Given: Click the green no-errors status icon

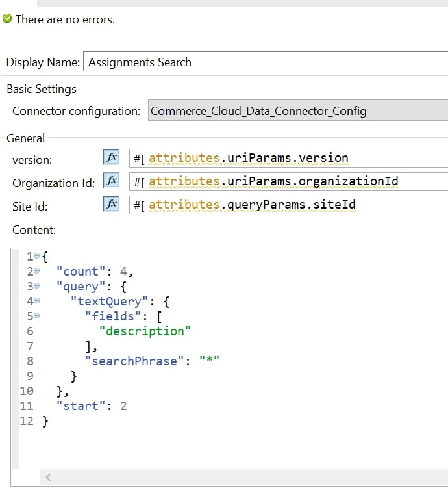Looking at the screenshot, I should coord(7,19).
